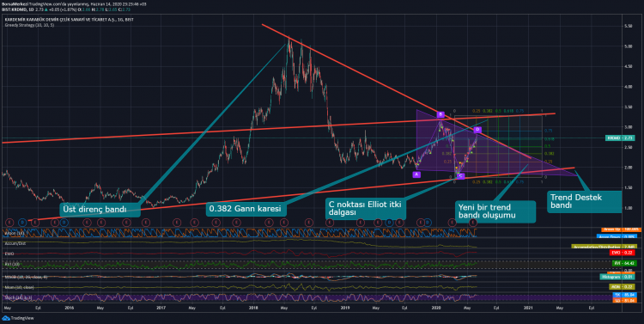This screenshot has width=644, height=324.
Task: Click the Histogram 0.01 value tag
Action: pyautogui.click(x=617, y=277)
